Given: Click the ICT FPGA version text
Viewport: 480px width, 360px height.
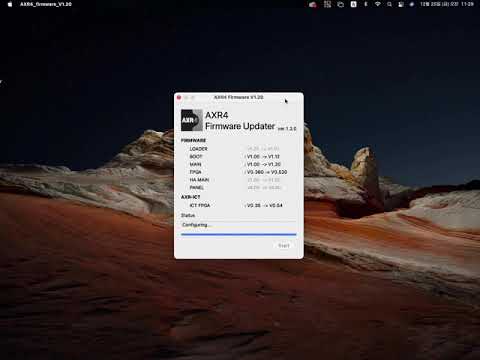Looking at the screenshot, I should pyautogui.click(x=264, y=205).
